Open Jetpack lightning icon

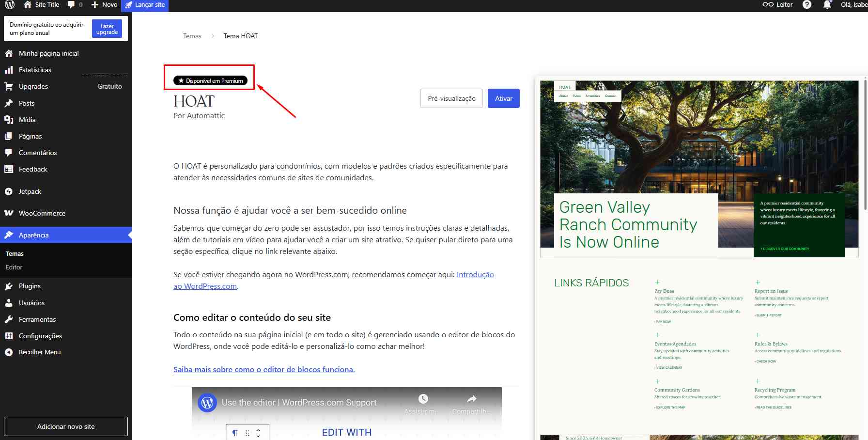pyautogui.click(x=9, y=191)
